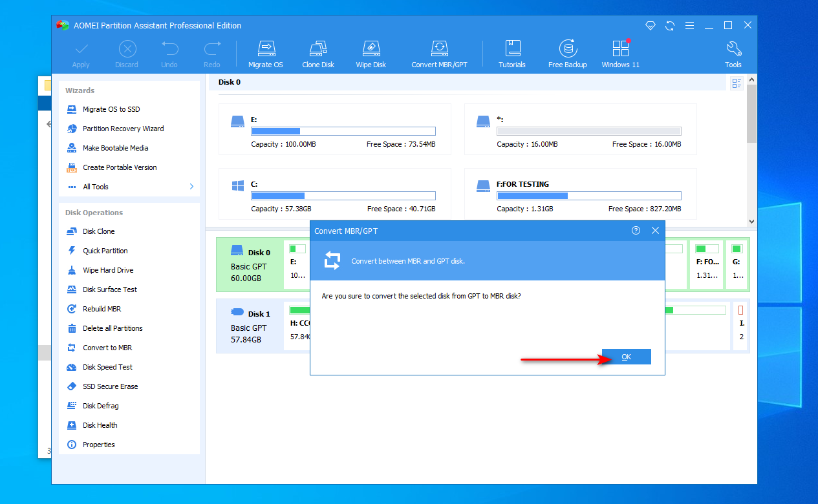This screenshot has height=504, width=818.
Task: Select the C: partition card
Action: click(x=334, y=194)
